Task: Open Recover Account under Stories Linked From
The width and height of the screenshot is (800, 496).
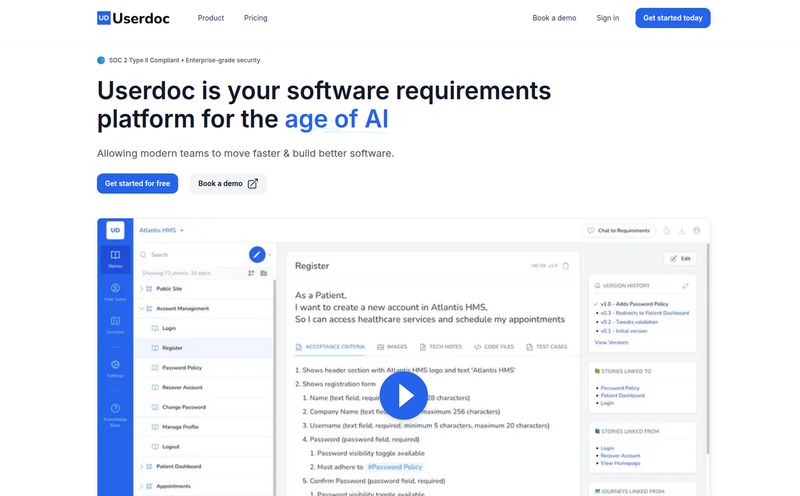Action: pyautogui.click(x=620, y=456)
